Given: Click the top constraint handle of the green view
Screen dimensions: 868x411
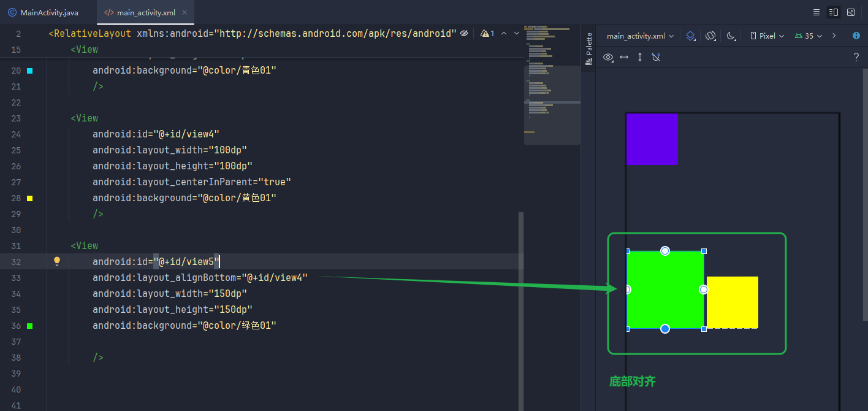Looking at the screenshot, I should 665,251.
